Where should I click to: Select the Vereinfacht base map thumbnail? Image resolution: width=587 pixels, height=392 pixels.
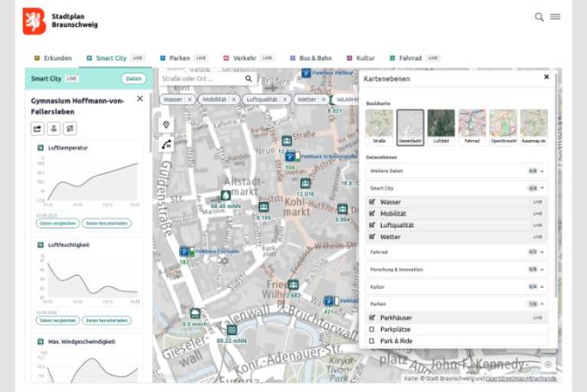(410, 127)
